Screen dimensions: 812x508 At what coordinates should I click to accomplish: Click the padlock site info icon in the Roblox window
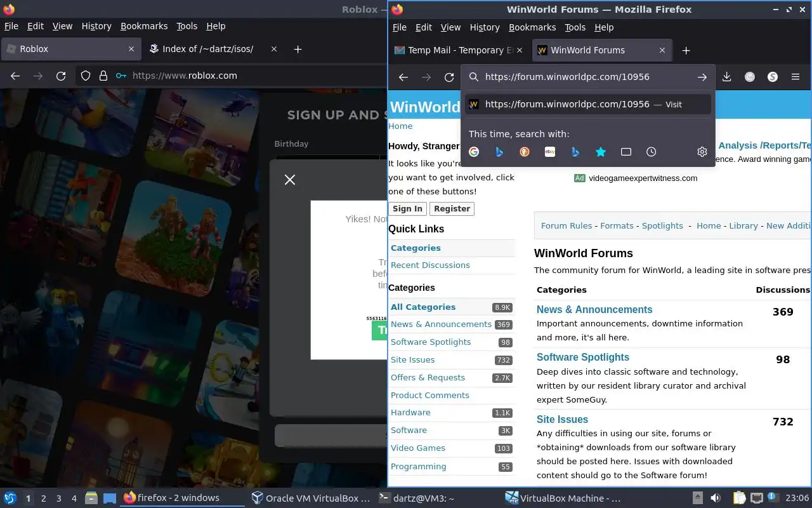click(103, 76)
